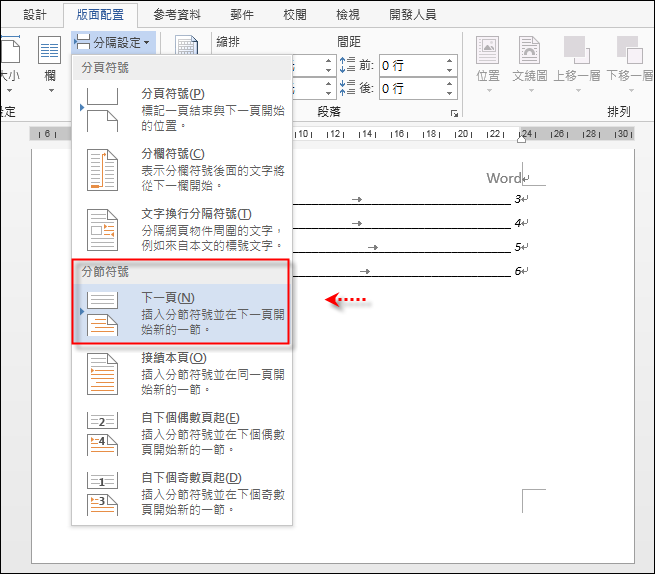Click the column break icon beside 分欄符號(C)
Image resolution: width=655 pixels, height=574 pixels.
point(102,170)
